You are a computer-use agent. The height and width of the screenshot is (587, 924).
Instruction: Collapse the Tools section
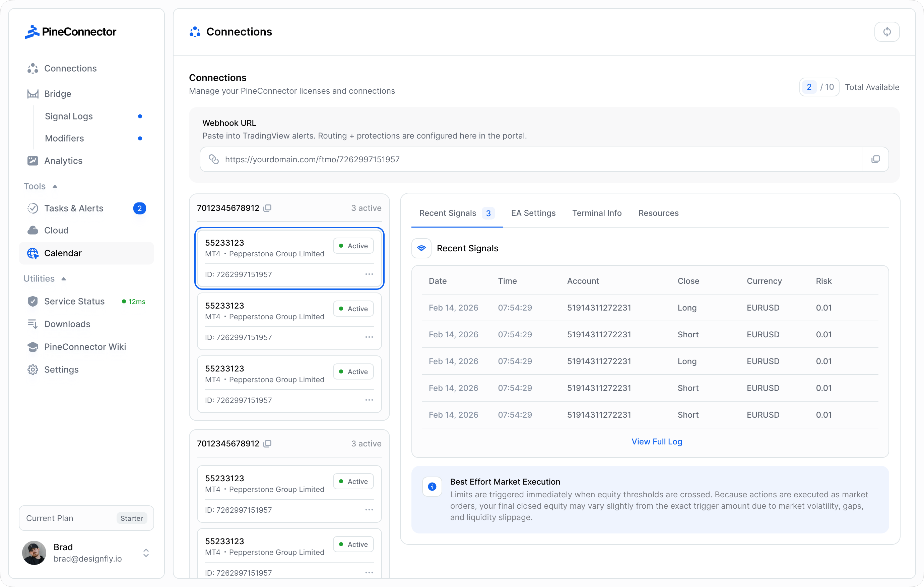(x=55, y=186)
